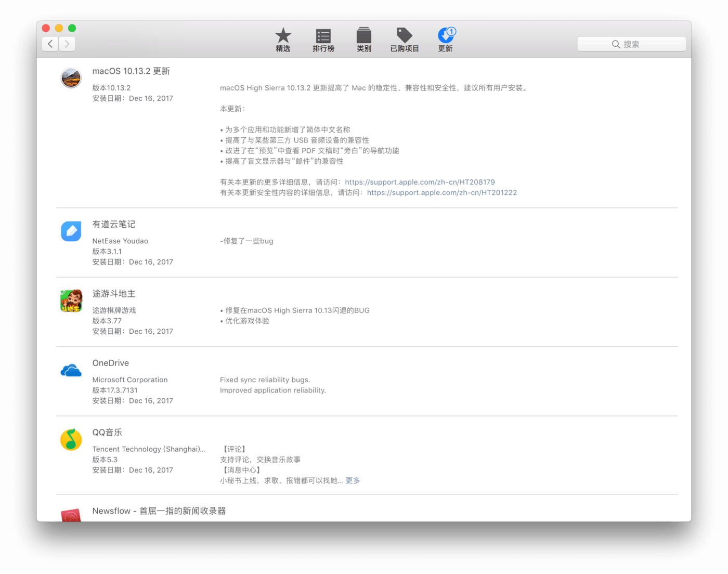
Task: Click the 有道云笔记 app icon
Action: tap(71, 231)
